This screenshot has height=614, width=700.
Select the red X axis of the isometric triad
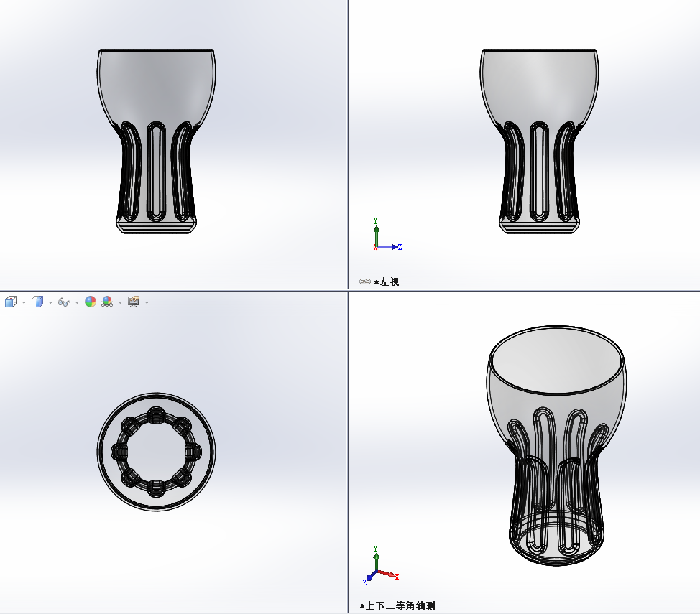388,575
